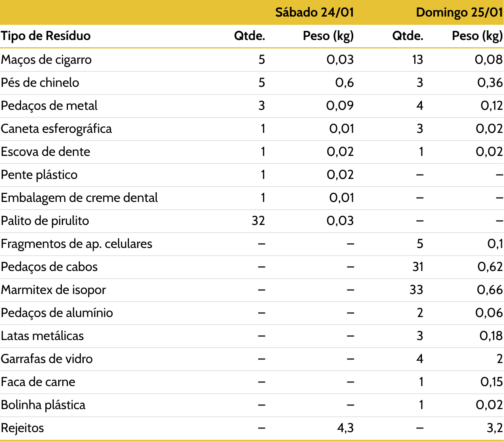Click the Pedaços de metal label

click(x=49, y=106)
